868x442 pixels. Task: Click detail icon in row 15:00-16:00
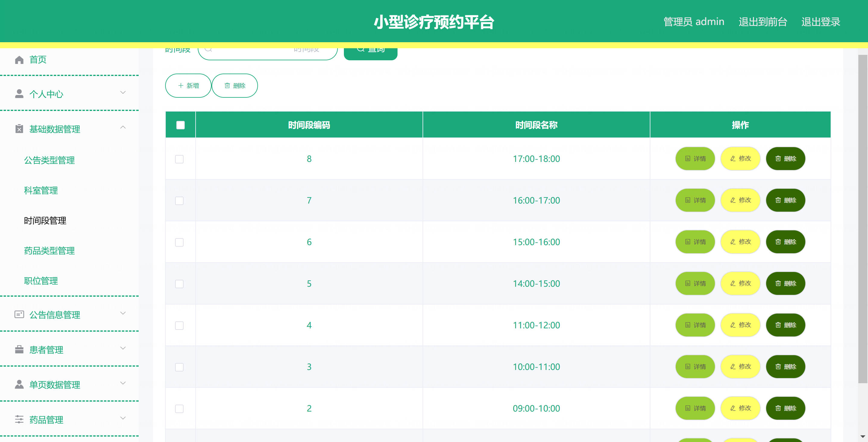coord(688,242)
